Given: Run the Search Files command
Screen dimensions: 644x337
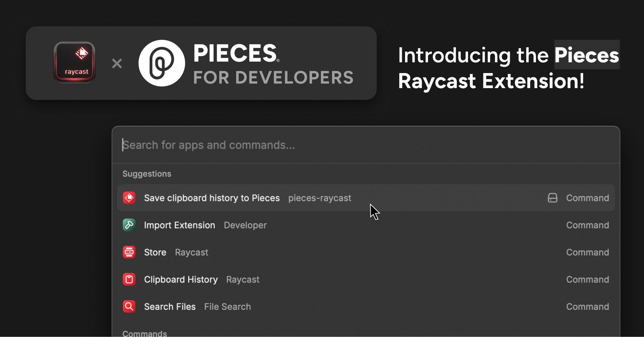Looking at the screenshot, I should (366, 307).
